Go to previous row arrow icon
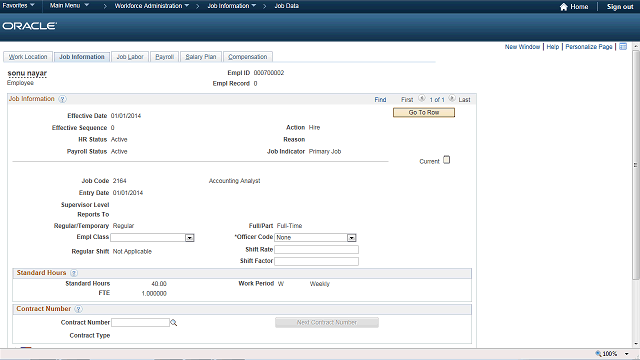This screenshot has width=640, height=360. click(422, 98)
